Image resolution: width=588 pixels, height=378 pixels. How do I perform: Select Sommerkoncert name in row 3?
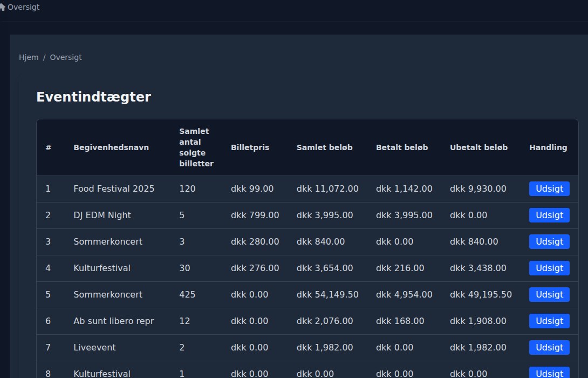point(108,242)
